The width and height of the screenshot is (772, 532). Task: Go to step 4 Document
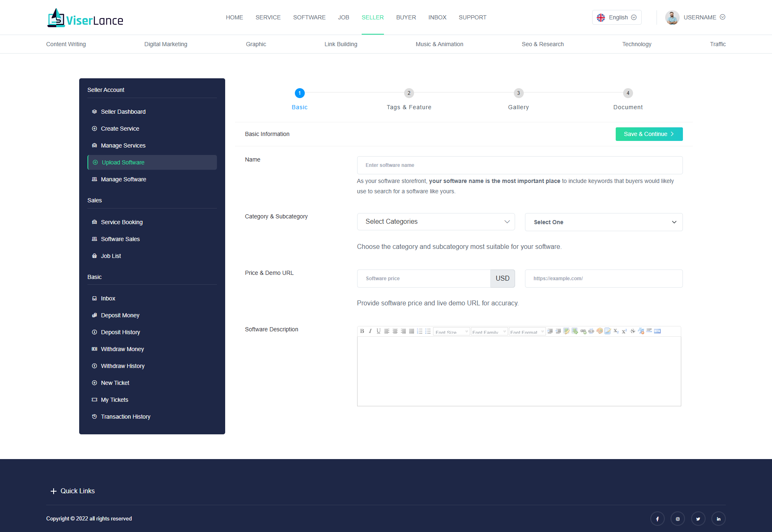coord(628,100)
